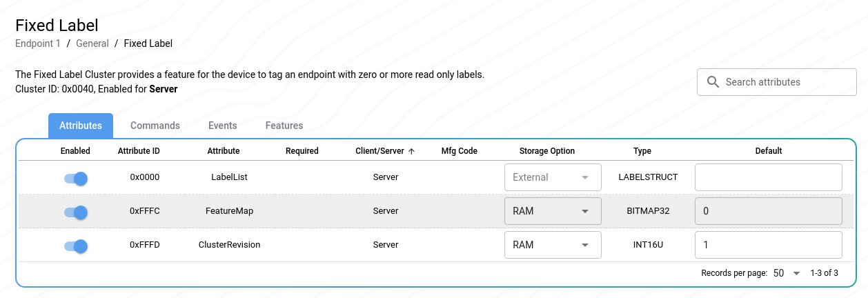Edit the ClusterRevision default value field
Screen dimensions: 868x298
[768, 245]
